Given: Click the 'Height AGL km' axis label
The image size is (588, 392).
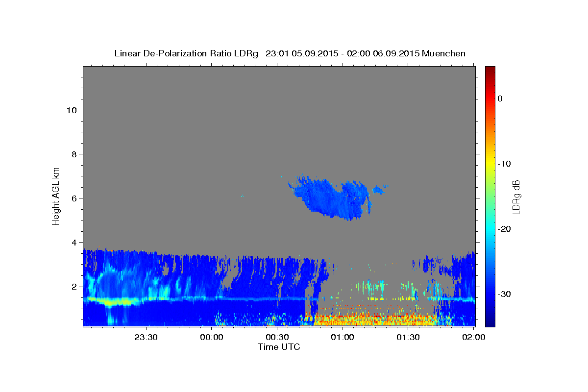Looking at the screenshot, I should click(56, 196).
